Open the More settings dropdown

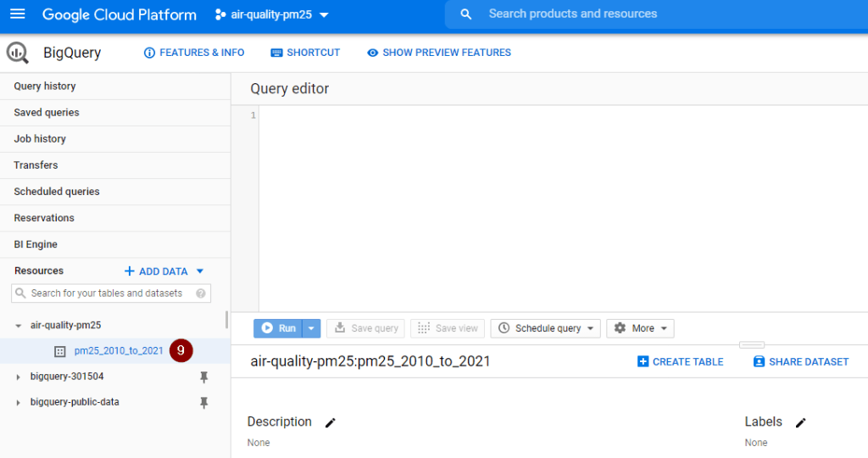tap(640, 328)
